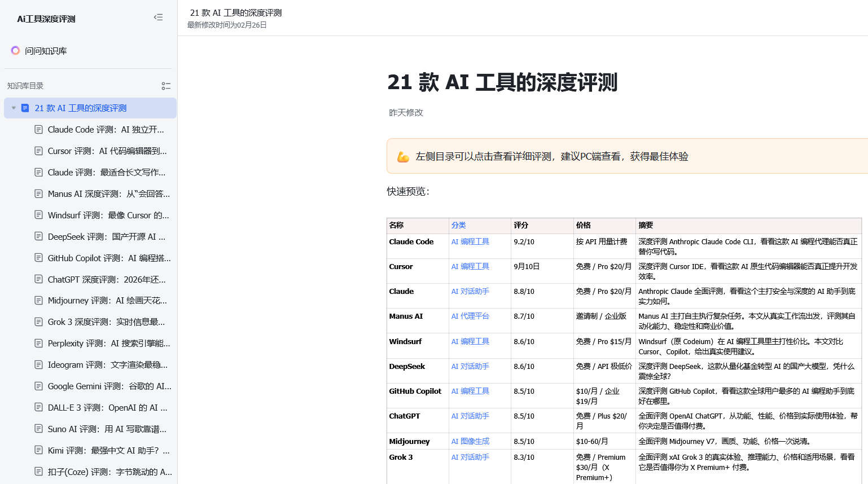Click AI 图像生成 link in Midjourney row
This screenshot has height=484, width=868.
point(470,442)
